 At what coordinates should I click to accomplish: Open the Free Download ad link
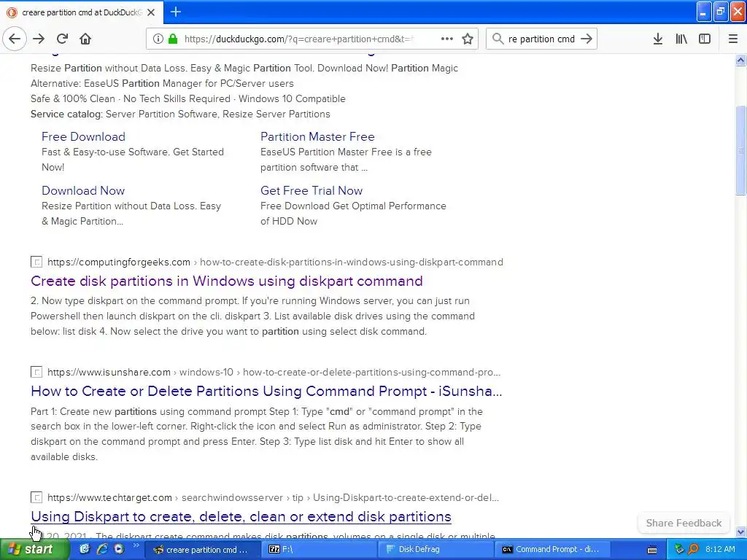83,136
